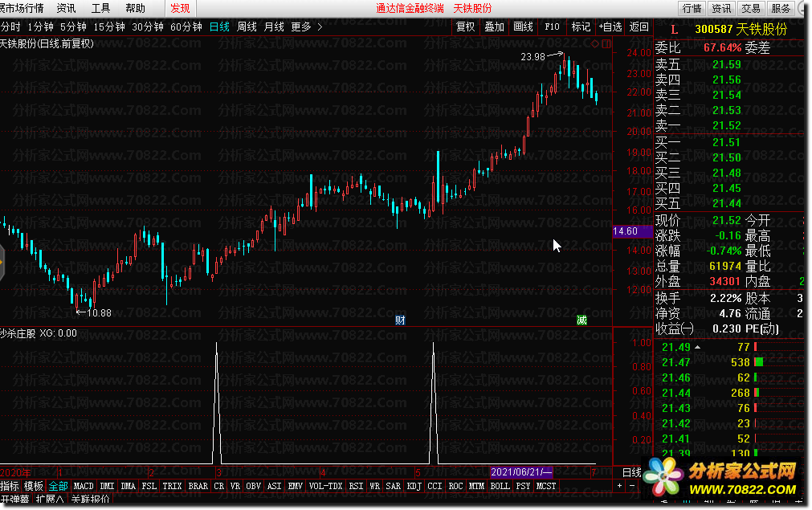Screen dimensions: 812x510
Task: Select the 1分钟 period
Action: (40, 27)
